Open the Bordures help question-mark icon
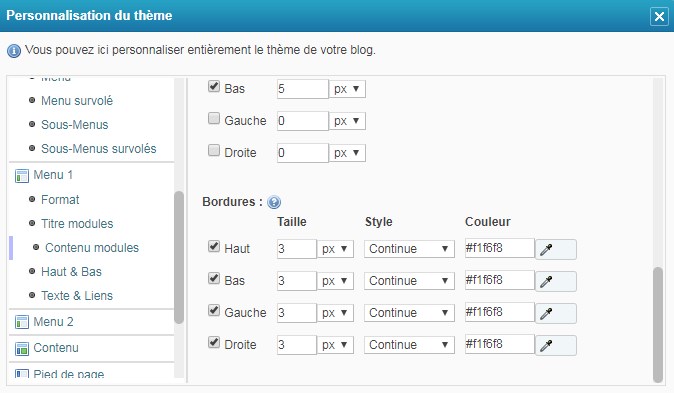This screenshot has height=393, width=674. [274, 202]
